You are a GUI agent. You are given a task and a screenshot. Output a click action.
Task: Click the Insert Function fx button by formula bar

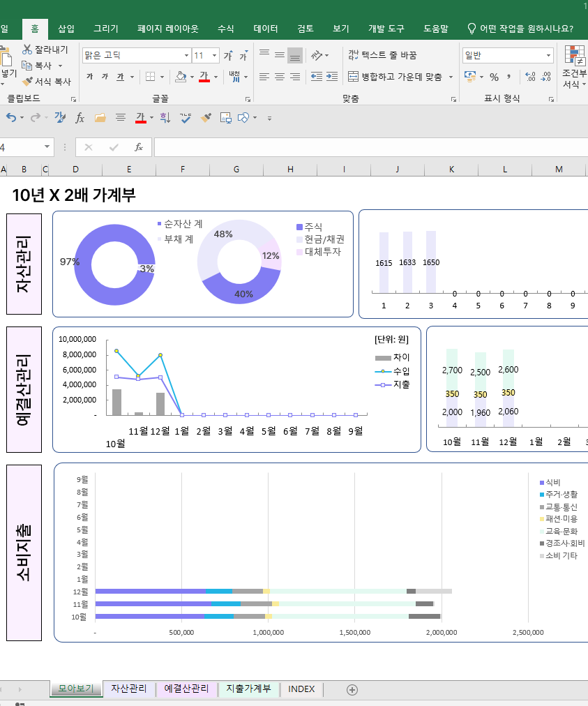click(139, 147)
